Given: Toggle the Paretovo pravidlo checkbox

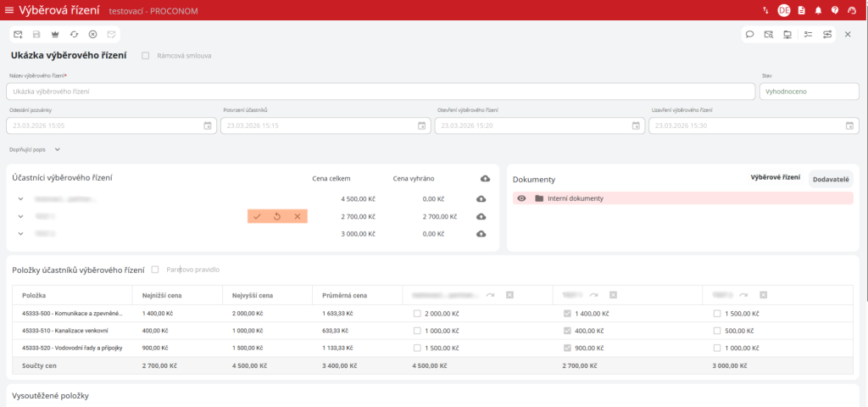Looking at the screenshot, I should [x=155, y=270].
